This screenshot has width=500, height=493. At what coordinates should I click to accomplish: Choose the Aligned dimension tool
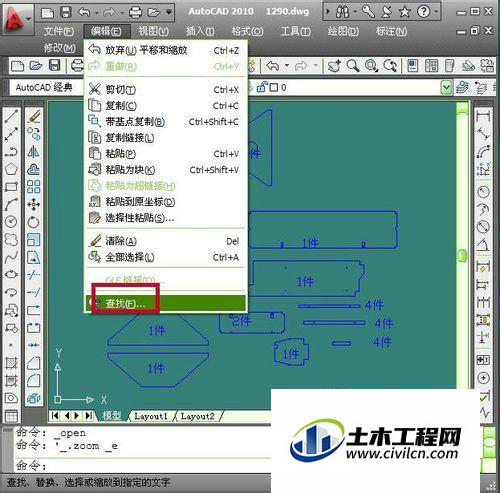pos(483,134)
